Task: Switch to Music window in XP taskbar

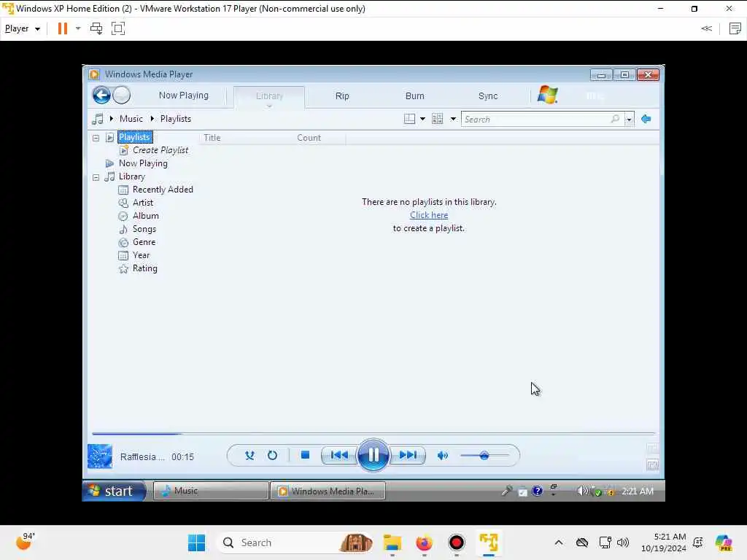Action: tap(211, 491)
